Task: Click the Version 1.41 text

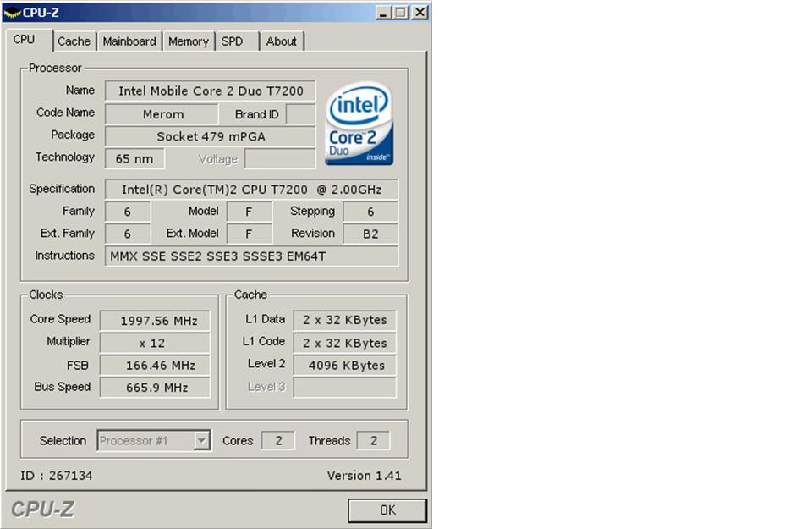Action: pyautogui.click(x=364, y=475)
